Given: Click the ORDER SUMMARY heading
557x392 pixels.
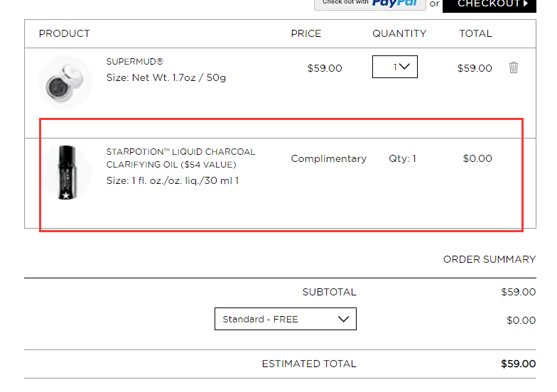Looking at the screenshot, I should pos(489,259).
